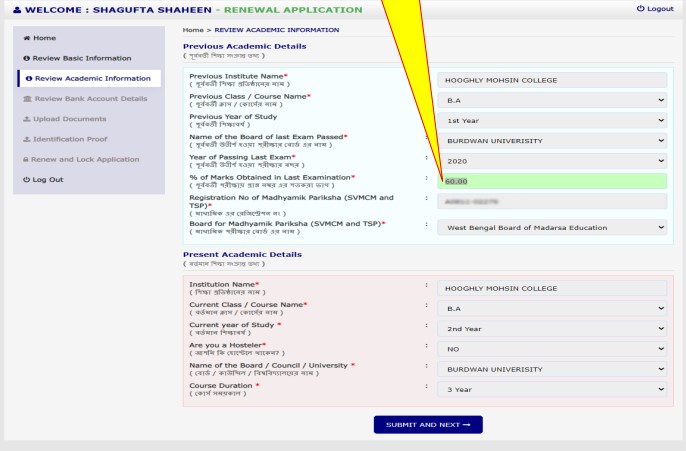Click the Present Academic Details heading
The width and height of the screenshot is (686, 451).
pyautogui.click(x=242, y=254)
